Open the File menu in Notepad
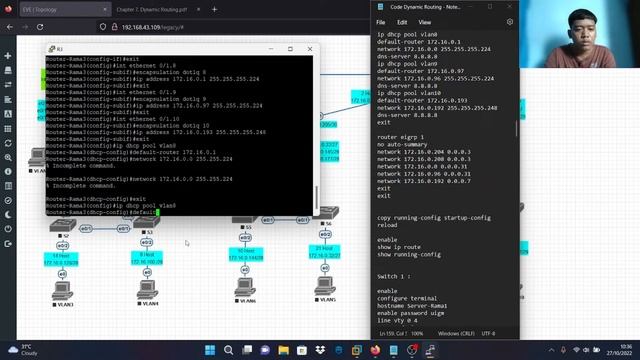This screenshot has width=640, height=360. (380, 22)
